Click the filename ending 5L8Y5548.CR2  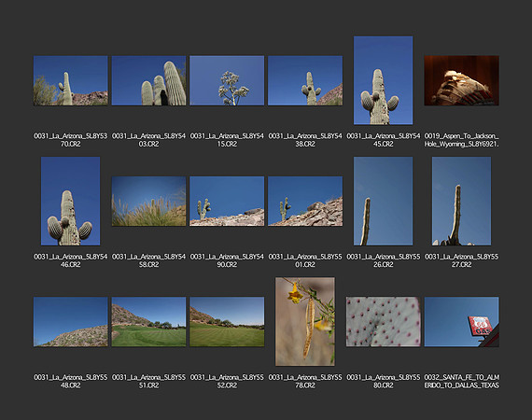(71, 381)
